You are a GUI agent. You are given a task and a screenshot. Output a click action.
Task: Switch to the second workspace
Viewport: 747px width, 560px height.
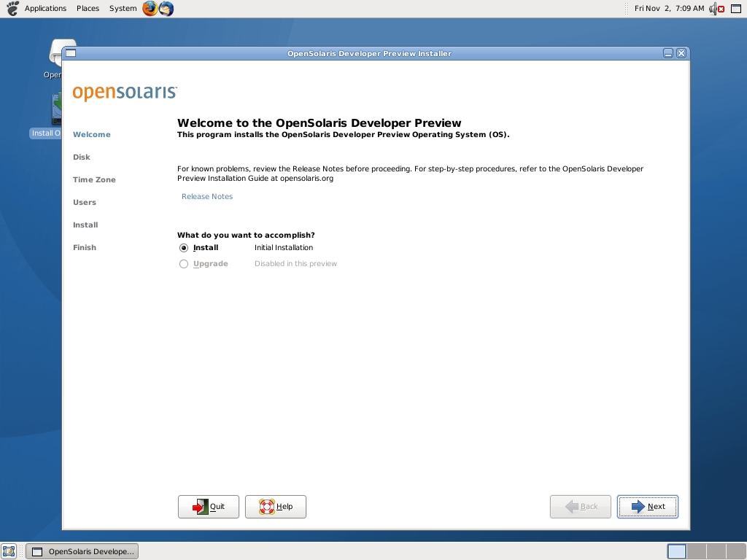coord(697,551)
